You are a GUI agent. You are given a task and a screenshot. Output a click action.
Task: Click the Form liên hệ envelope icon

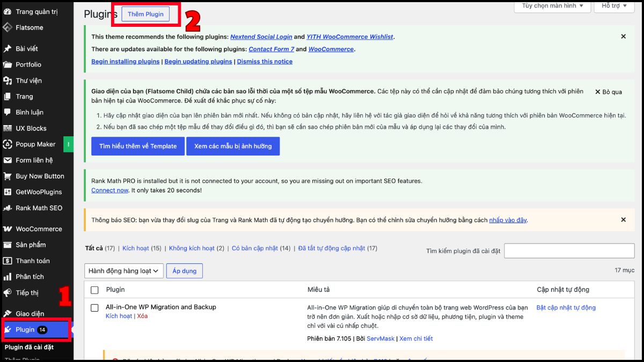[8, 160]
